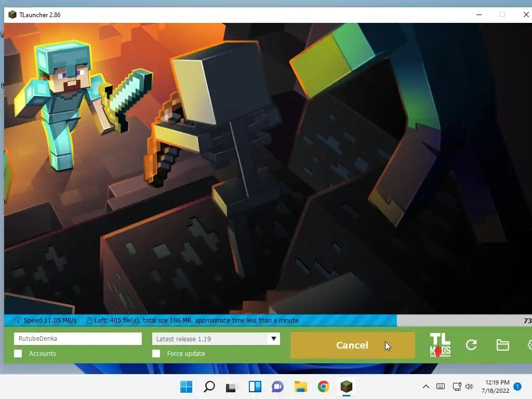Open TL Mods icon
This screenshot has width=532, height=399.
(x=440, y=345)
